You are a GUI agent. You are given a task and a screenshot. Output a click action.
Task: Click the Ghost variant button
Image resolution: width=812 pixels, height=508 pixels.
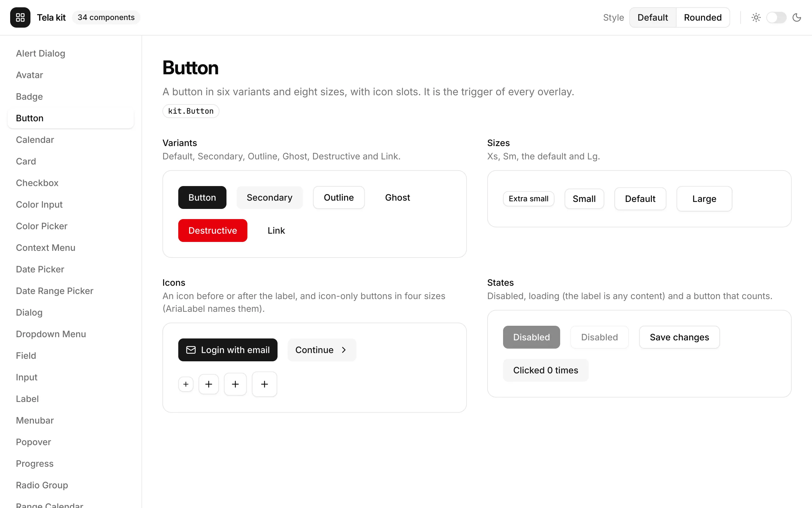(x=398, y=197)
